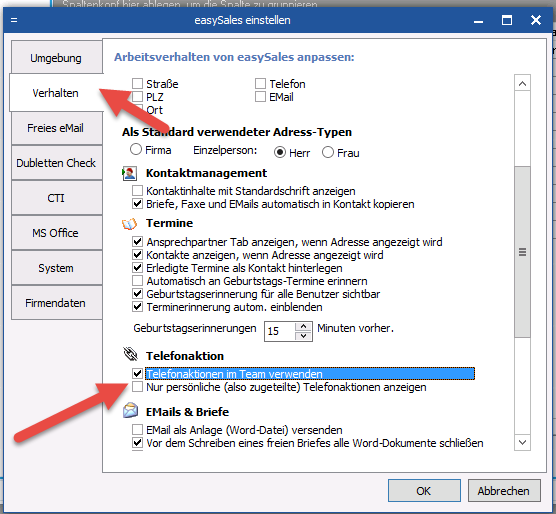
Task: Open the Dubletten Check tab
Action: pos(56,163)
